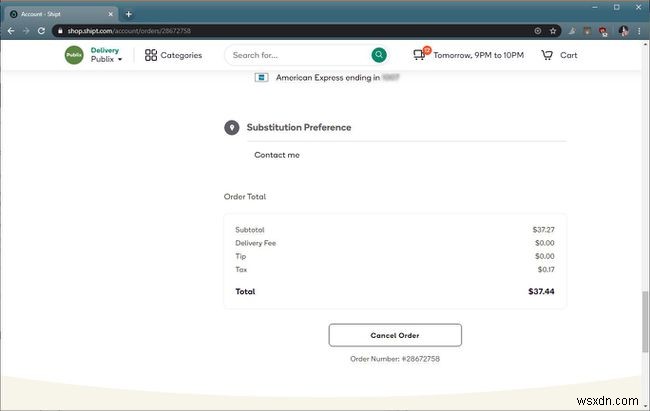Image resolution: width=650 pixels, height=411 pixels.
Task: Click the Order Total heading
Action: pyautogui.click(x=245, y=197)
